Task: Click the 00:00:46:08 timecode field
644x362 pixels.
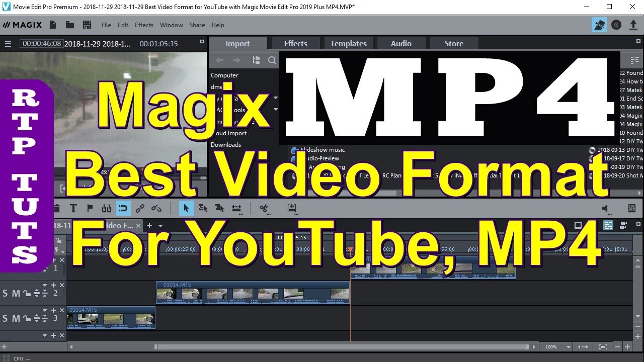Action: (41, 44)
